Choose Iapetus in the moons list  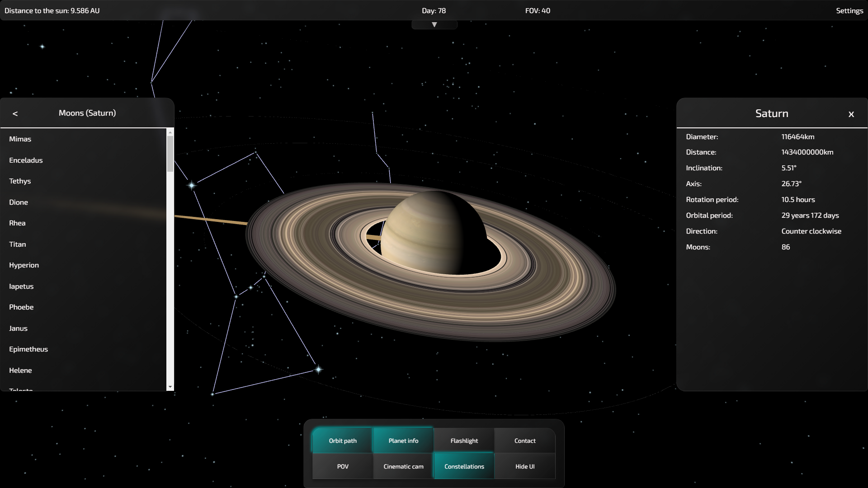click(21, 286)
